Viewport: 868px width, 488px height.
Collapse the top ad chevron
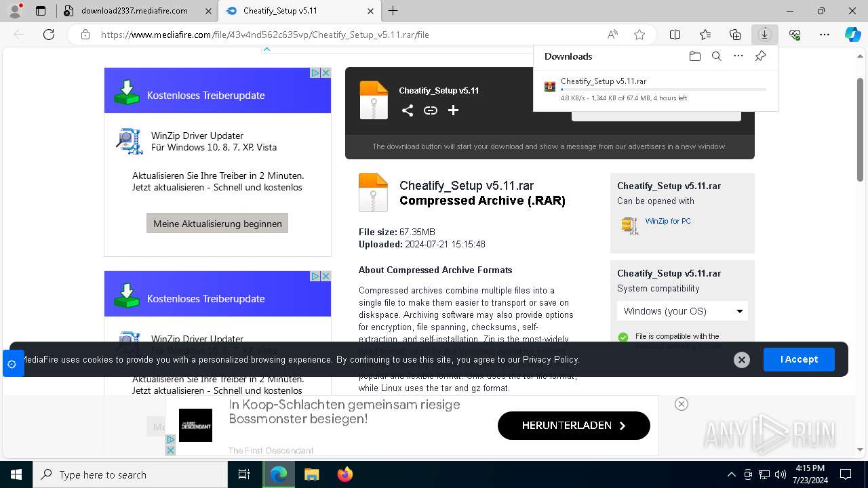click(x=267, y=49)
